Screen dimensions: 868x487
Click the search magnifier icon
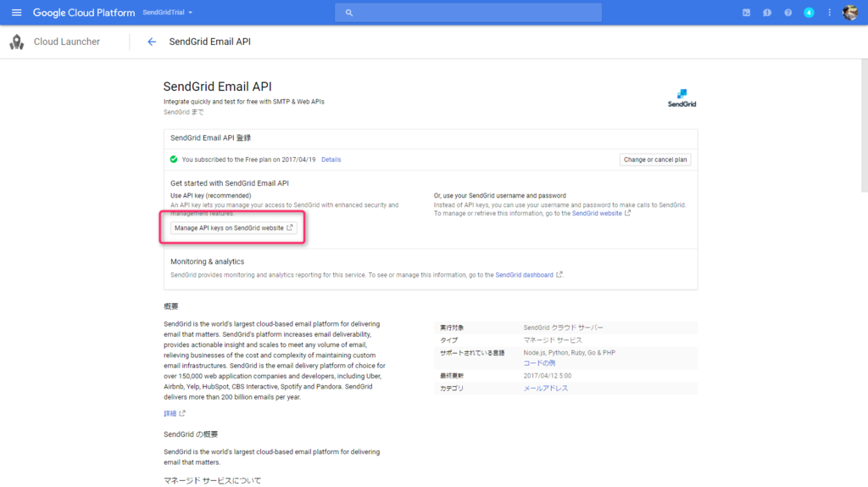(x=348, y=13)
